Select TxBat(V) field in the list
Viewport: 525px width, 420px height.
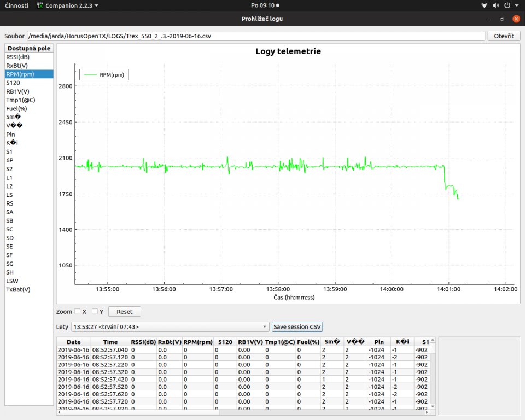click(18, 289)
